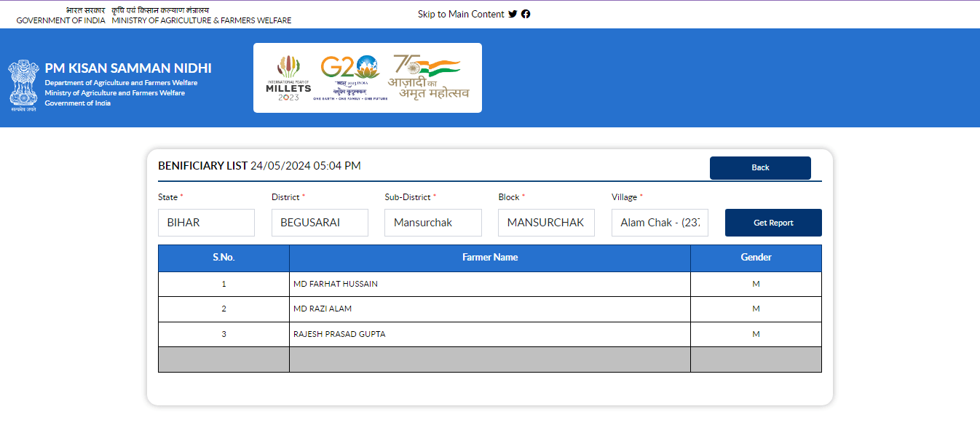Click the Farmer Name column header
Viewport: 980px width, 425px height.
(490, 258)
